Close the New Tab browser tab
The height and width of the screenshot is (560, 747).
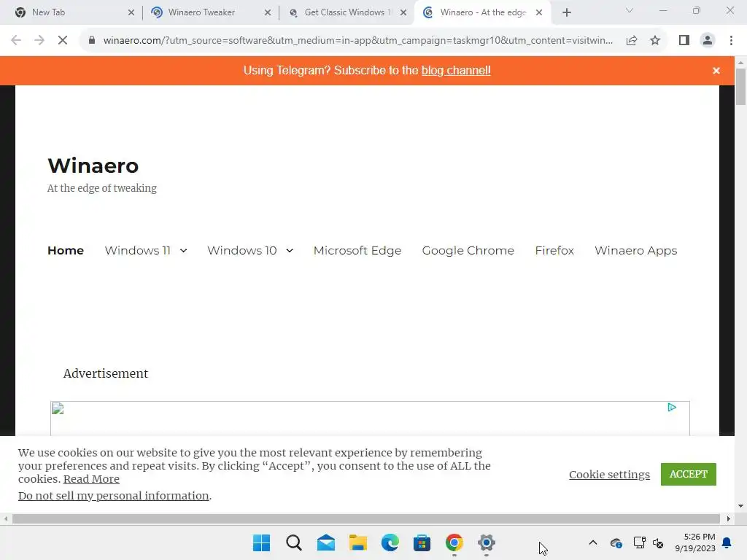coord(131,13)
